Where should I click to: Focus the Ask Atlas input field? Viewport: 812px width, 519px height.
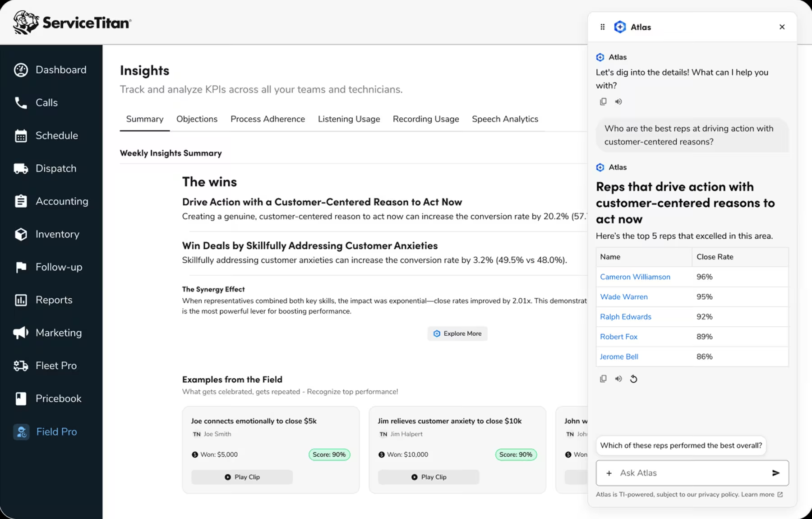pos(692,473)
